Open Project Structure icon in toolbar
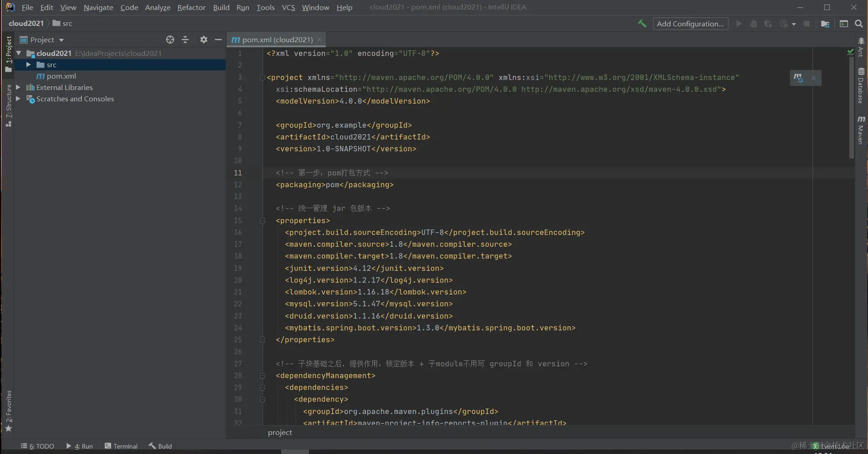This screenshot has width=868, height=454. point(825,24)
